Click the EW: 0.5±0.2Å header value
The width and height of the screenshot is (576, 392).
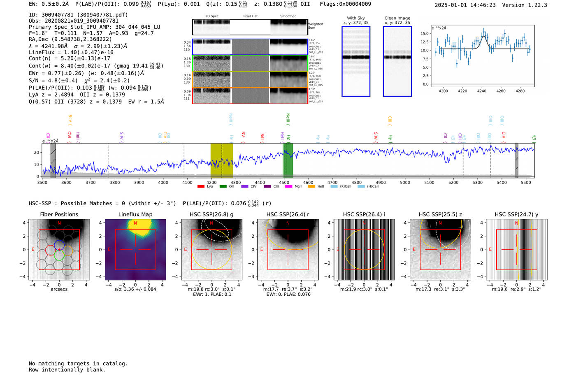(x=49, y=4)
